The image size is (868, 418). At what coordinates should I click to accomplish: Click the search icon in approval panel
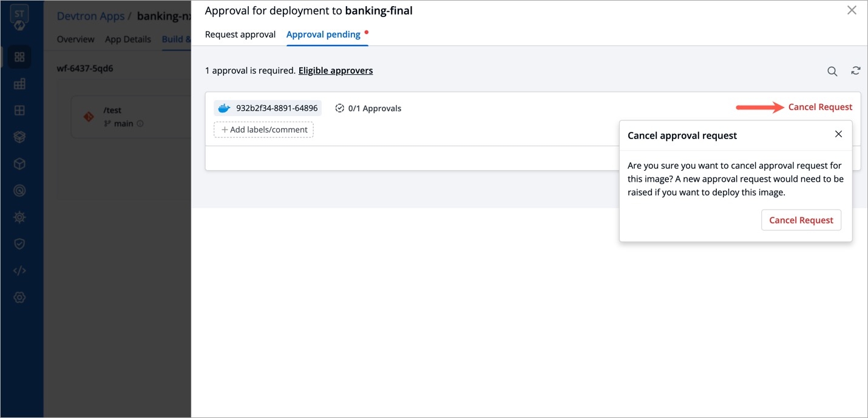832,71
